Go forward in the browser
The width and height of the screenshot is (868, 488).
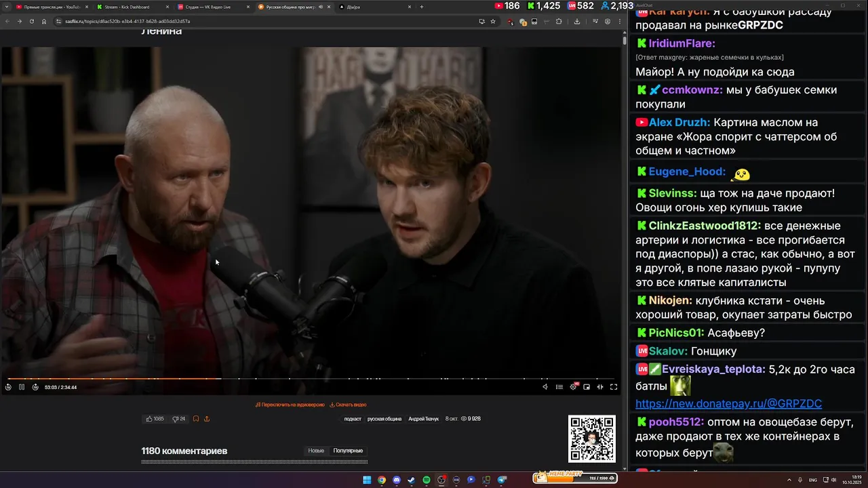coord(19,21)
